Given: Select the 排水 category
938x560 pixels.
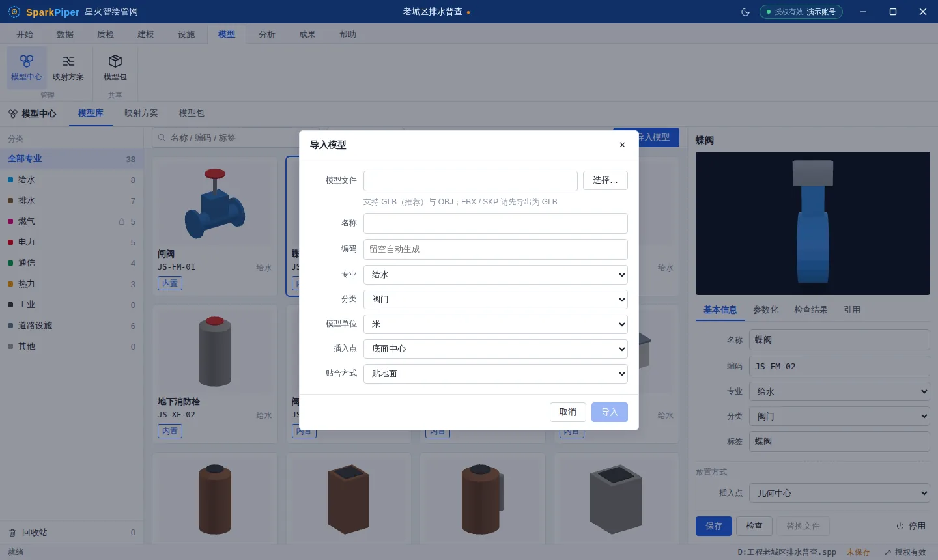Looking at the screenshot, I should tap(72, 201).
